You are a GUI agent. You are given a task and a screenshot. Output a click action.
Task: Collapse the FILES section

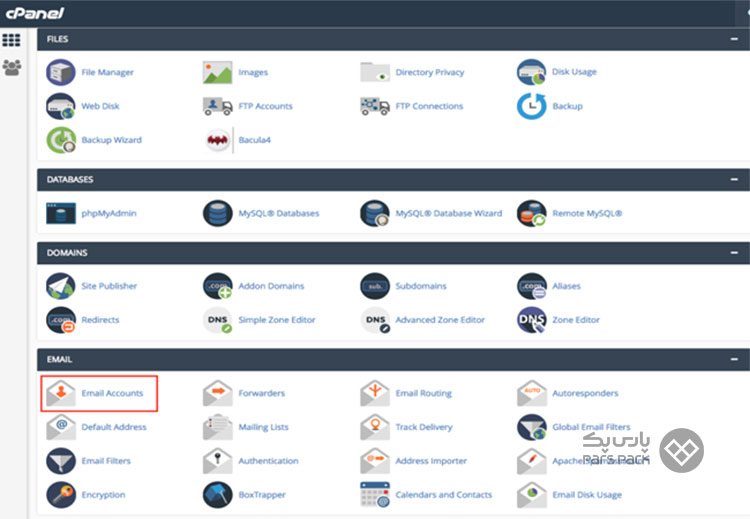[x=734, y=39]
